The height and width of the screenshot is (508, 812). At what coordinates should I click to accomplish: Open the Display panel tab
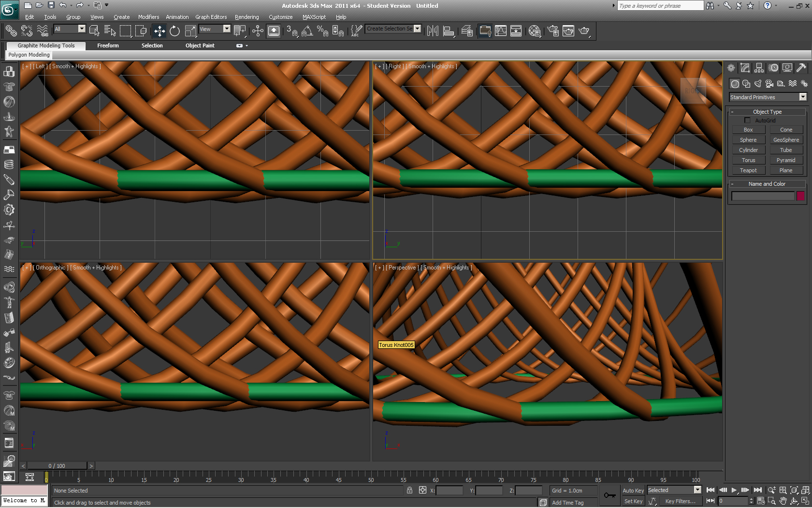pos(787,68)
